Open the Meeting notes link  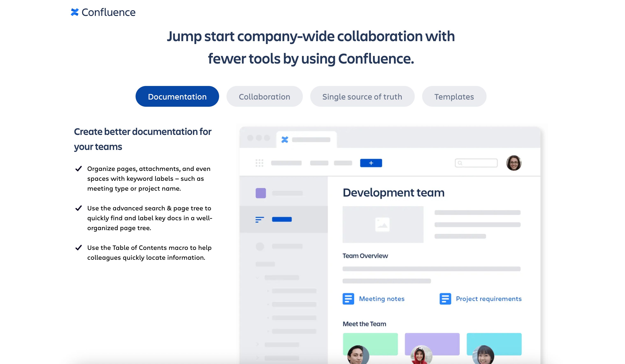tap(382, 299)
